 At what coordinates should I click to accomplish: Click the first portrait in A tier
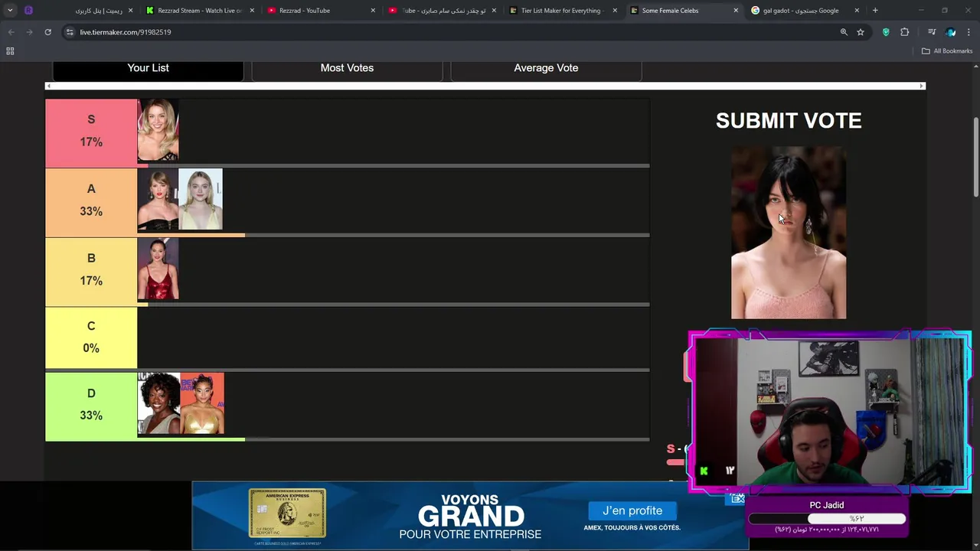coord(158,200)
